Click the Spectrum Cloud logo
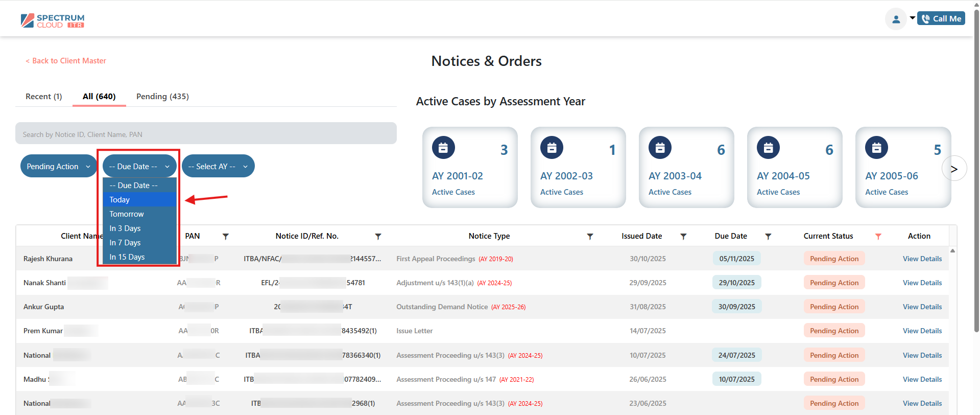This screenshot has height=415, width=980. pos(53,20)
